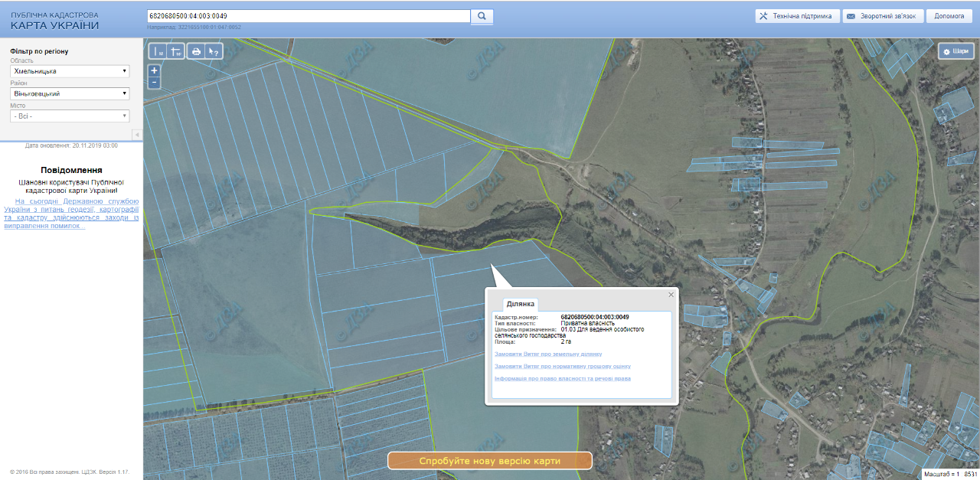The image size is (980, 480).
Task: Click the search magnifier button
Action: click(x=482, y=16)
